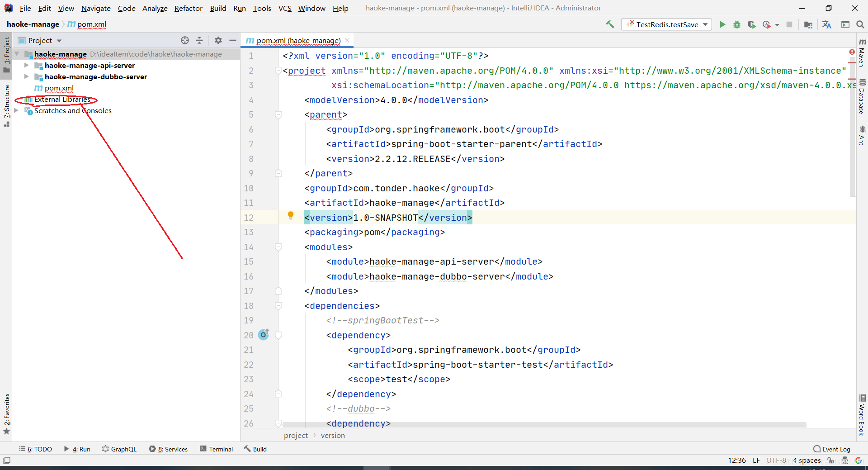Toggle the Database tool window
The height and width of the screenshot is (470, 868).
(862, 96)
